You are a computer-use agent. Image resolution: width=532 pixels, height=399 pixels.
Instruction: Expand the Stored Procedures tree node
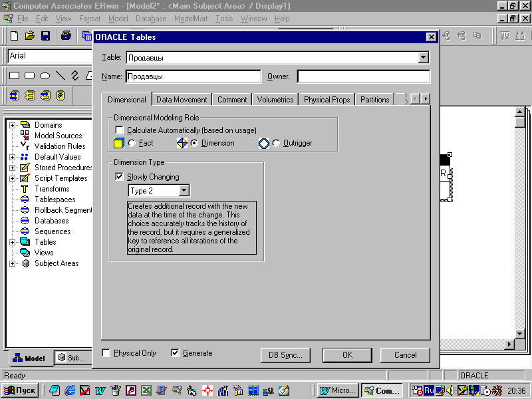point(12,168)
